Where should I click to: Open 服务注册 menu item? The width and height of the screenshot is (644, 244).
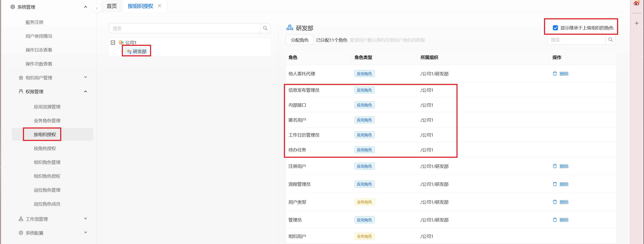35,22
